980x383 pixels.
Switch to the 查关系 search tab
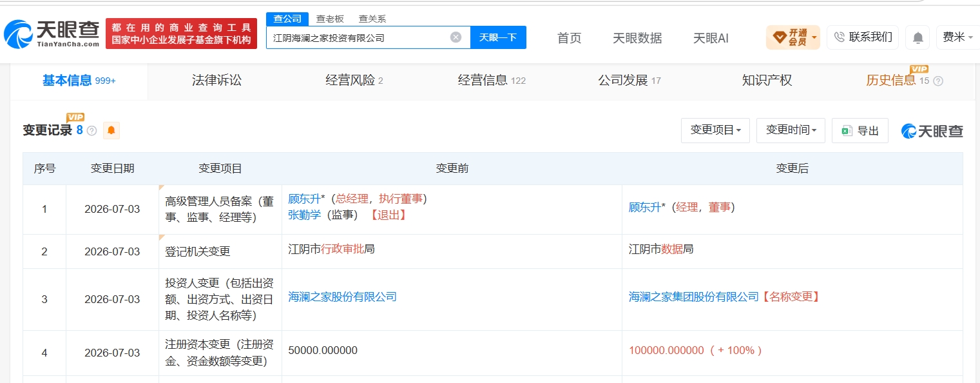pos(372,19)
